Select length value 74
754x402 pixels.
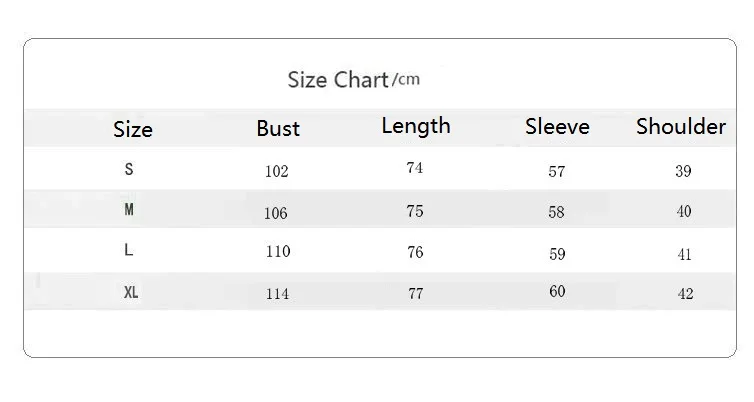coord(415,168)
